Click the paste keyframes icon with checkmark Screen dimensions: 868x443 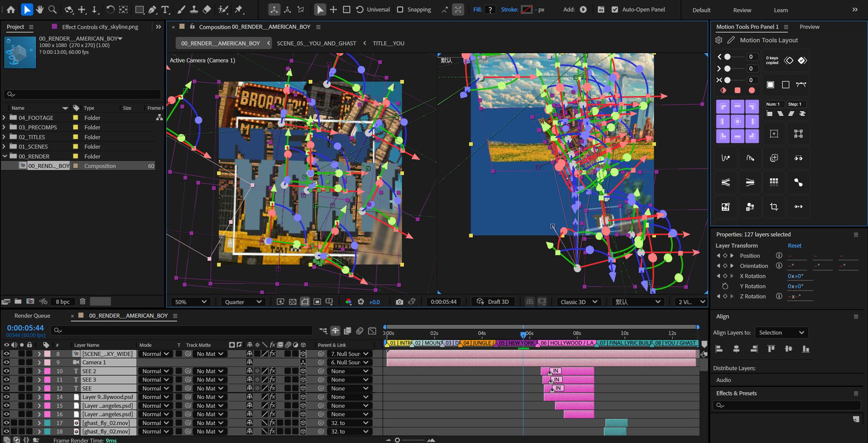[802, 60]
